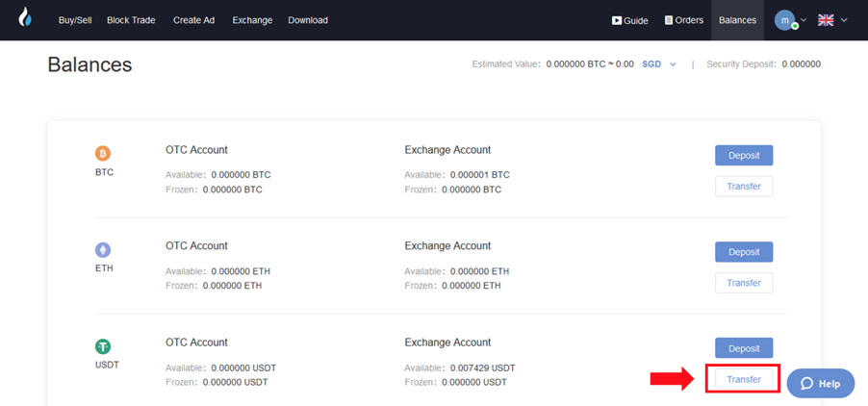Click Deposit for USDT
Image resolution: width=868 pixels, height=406 pixels.
[x=744, y=348]
